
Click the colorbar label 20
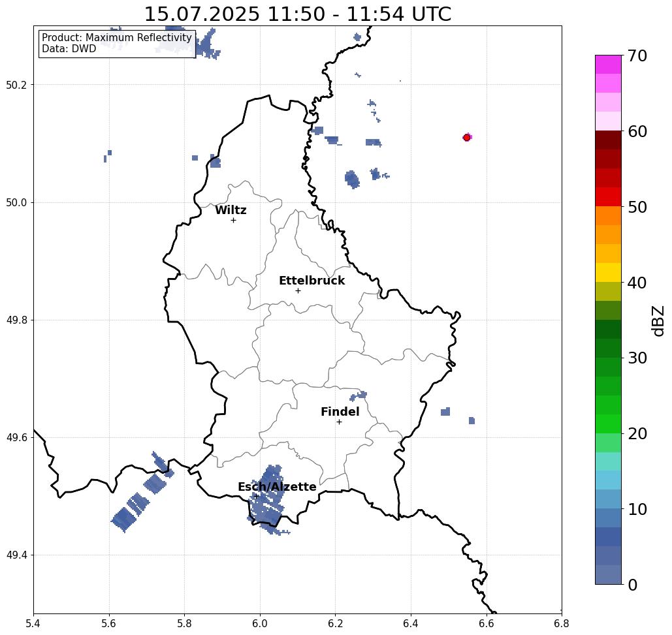point(637,434)
